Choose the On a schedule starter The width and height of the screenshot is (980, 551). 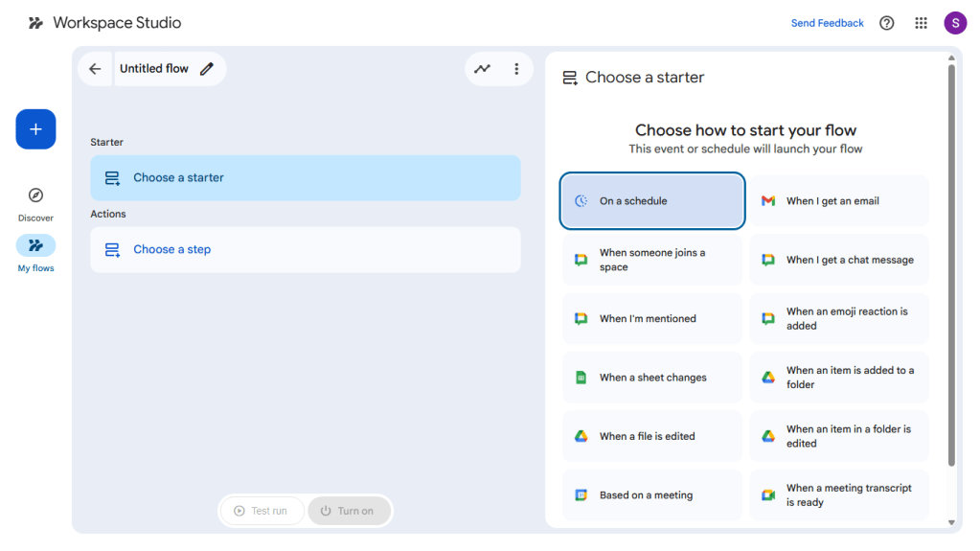tap(651, 201)
